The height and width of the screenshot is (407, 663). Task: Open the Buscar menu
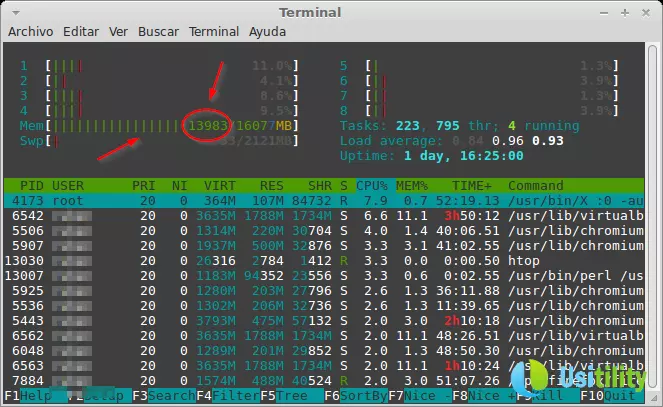coord(158,32)
